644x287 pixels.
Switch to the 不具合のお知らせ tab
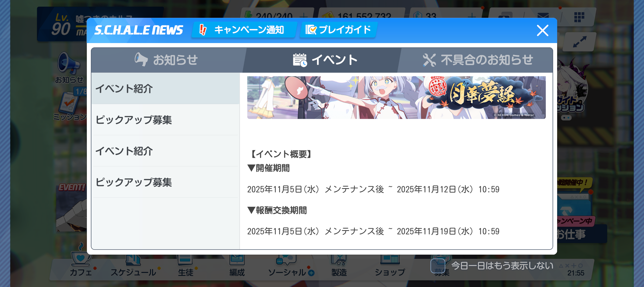pos(478,60)
